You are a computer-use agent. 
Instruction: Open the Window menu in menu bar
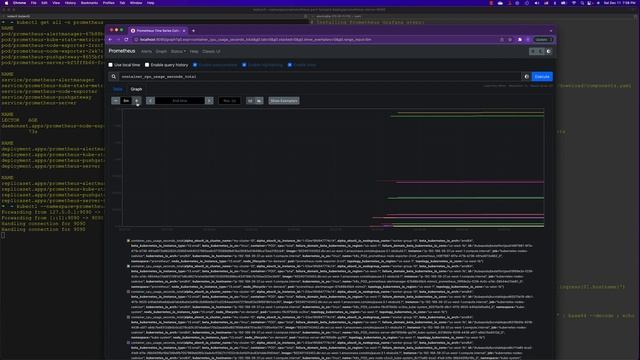pos(136,3)
